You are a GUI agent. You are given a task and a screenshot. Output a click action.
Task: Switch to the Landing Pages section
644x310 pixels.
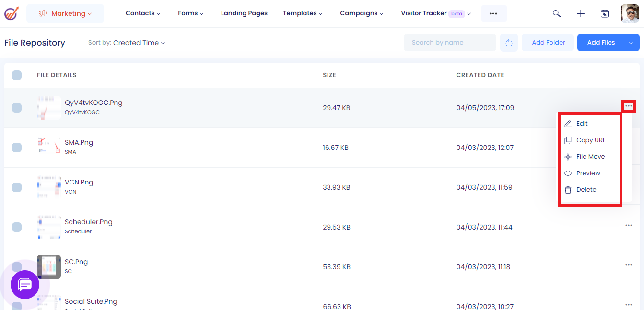coord(244,13)
